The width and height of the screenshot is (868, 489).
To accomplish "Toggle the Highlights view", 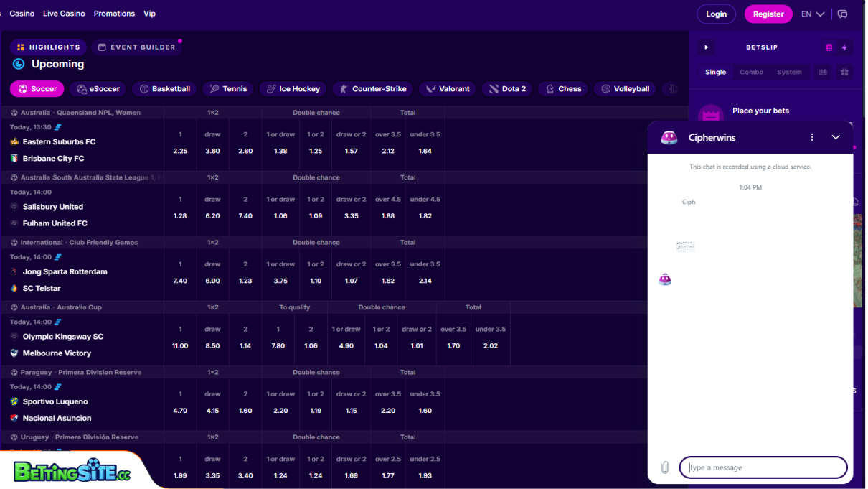I will click(x=48, y=47).
